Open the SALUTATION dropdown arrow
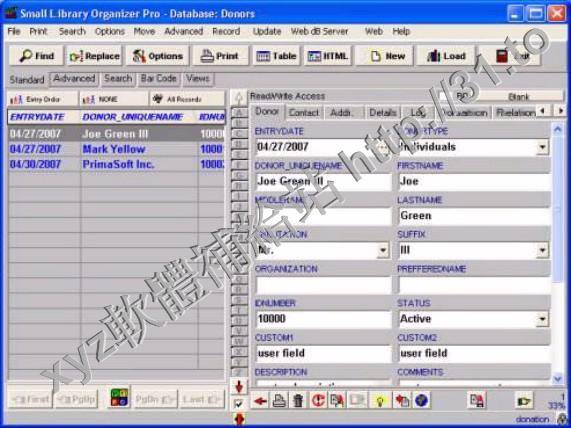This screenshot has height=428, width=571. (383, 250)
